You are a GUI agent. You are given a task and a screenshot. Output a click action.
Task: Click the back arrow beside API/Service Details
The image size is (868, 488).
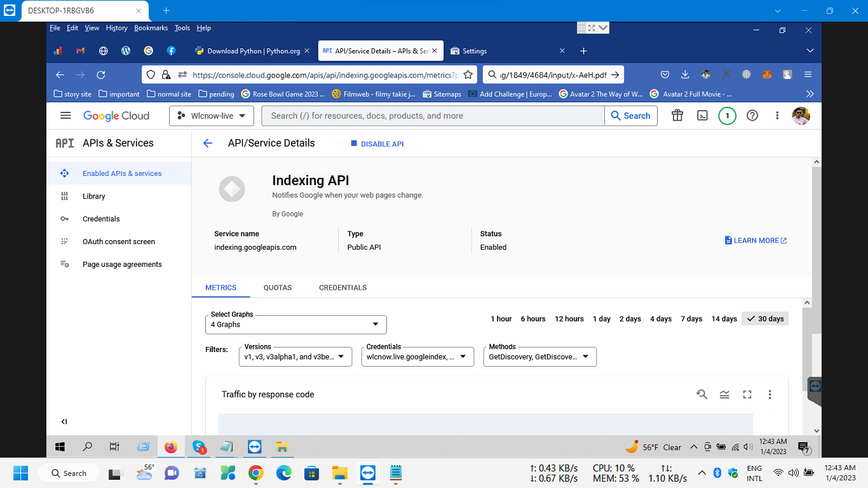[207, 144]
